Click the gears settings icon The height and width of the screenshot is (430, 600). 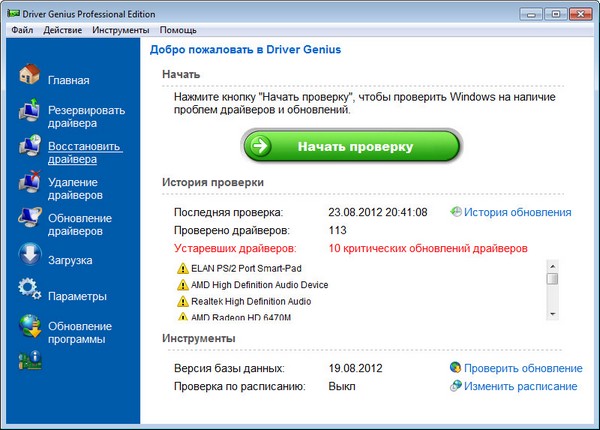coord(29,289)
